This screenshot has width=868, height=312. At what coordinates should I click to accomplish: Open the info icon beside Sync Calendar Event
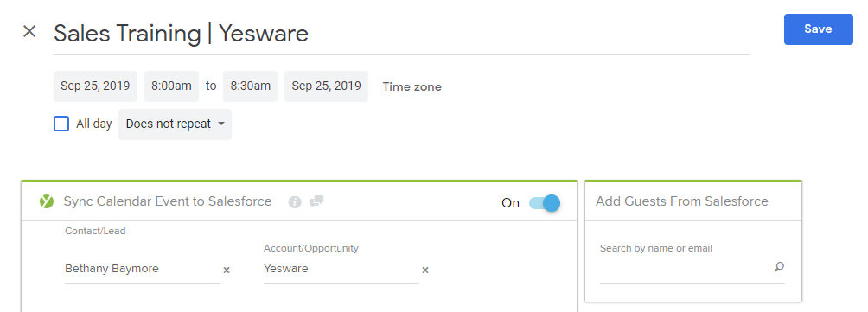pyautogui.click(x=295, y=202)
